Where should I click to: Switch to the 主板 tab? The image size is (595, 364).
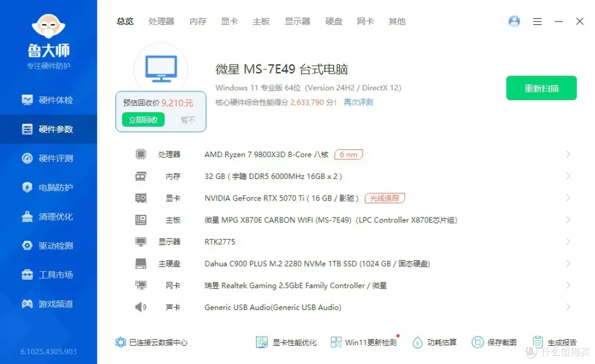pos(261,21)
